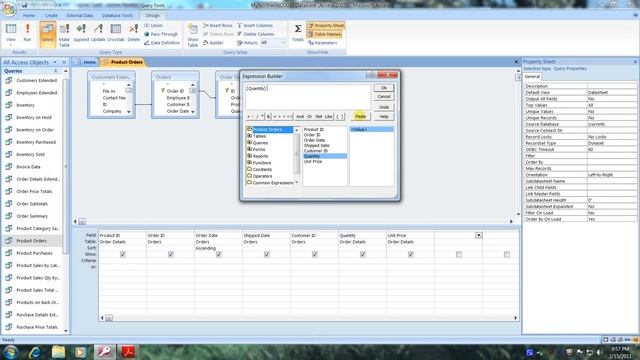This screenshot has height=360, width=640.
Task: Open Parameters in Show/Hide group
Action: tap(322, 42)
